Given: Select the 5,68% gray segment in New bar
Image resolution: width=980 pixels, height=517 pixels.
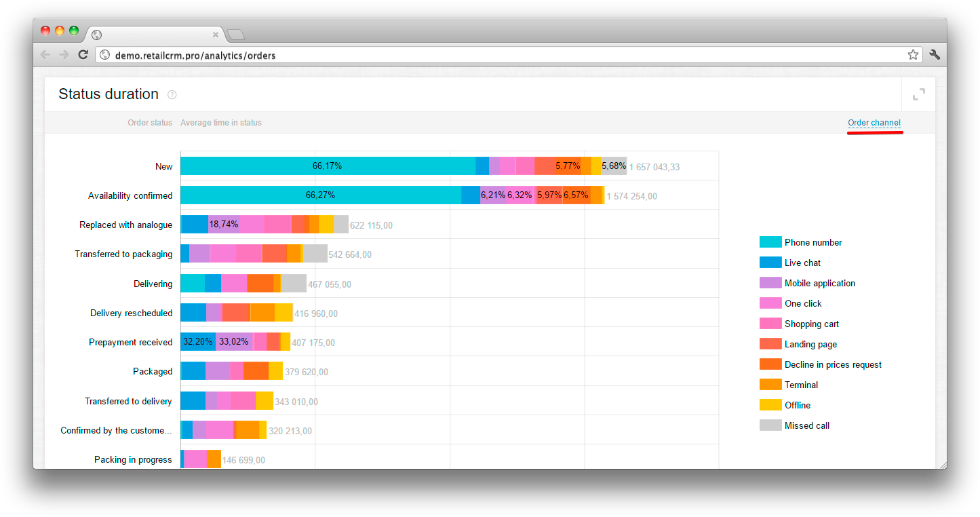Looking at the screenshot, I should click(614, 166).
